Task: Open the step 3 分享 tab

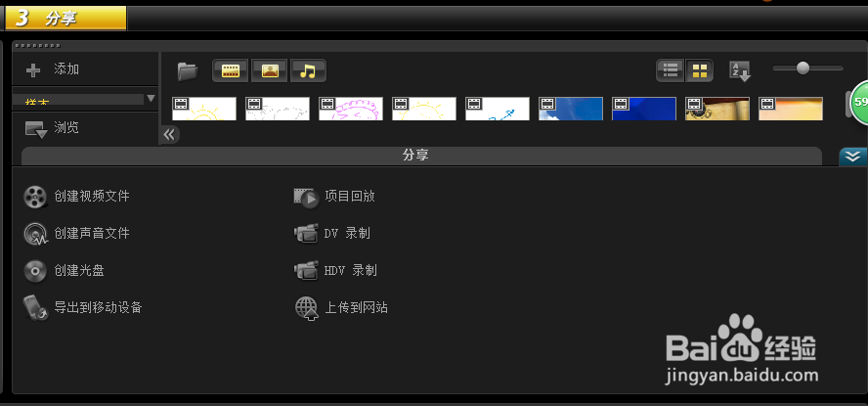Action: click(65, 18)
